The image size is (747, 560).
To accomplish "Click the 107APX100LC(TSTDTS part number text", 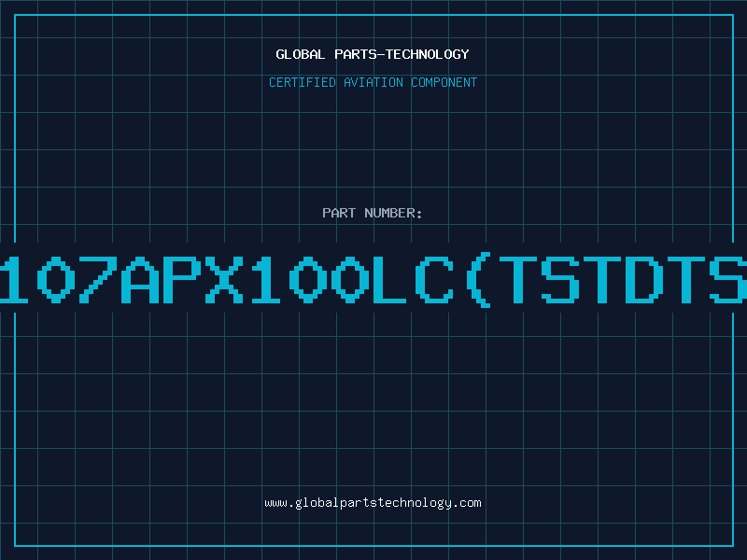I will pos(373,279).
